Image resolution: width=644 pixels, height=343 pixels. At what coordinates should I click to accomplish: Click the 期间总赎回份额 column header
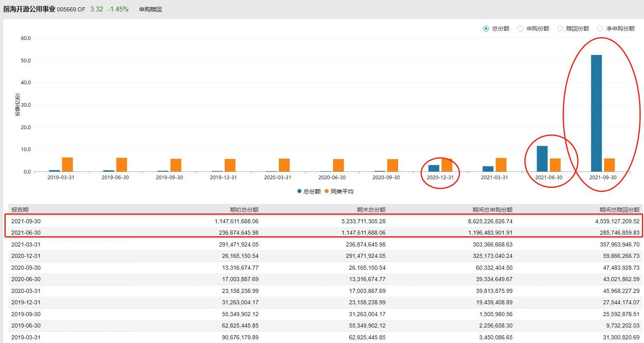pos(619,210)
